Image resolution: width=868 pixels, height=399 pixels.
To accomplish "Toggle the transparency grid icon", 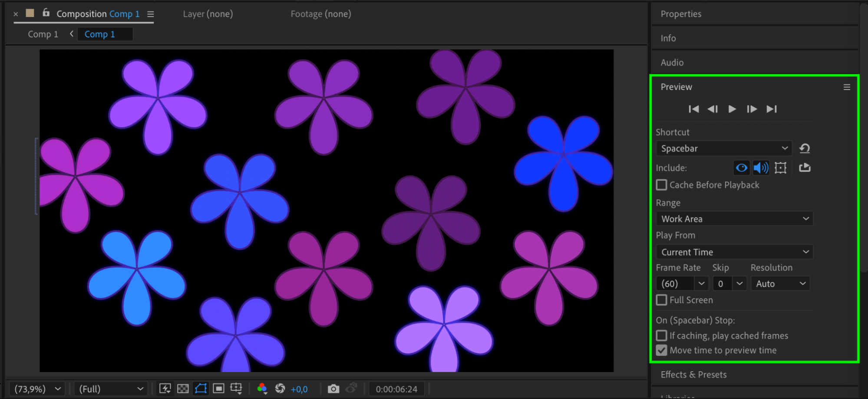I will pos(183,389).
